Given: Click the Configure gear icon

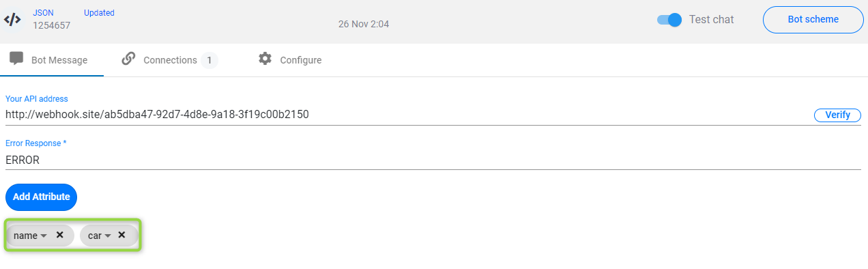Looking at the screenshot, I should (265, 59).
